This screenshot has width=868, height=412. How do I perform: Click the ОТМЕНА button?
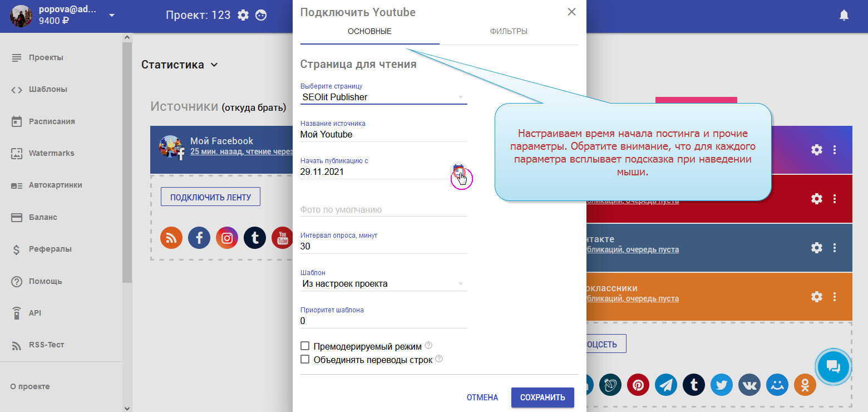tap(482, 398)
